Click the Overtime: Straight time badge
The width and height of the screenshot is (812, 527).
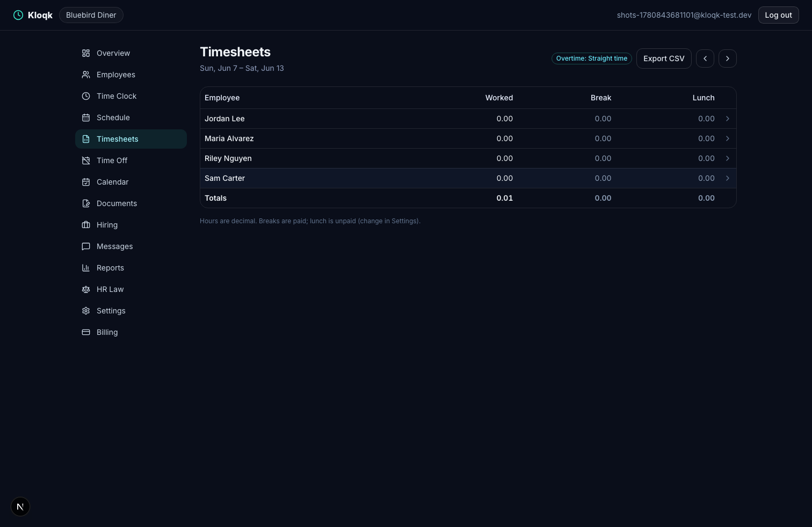(592, 58)
